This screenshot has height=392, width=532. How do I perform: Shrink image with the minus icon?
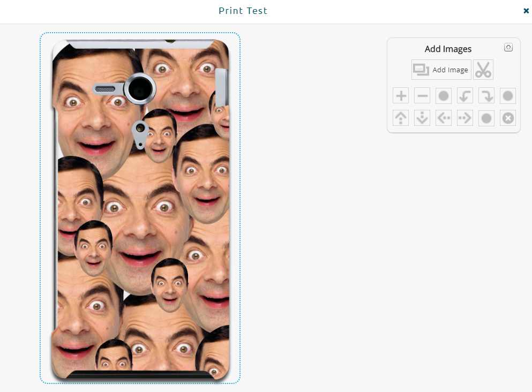point(422,96)
